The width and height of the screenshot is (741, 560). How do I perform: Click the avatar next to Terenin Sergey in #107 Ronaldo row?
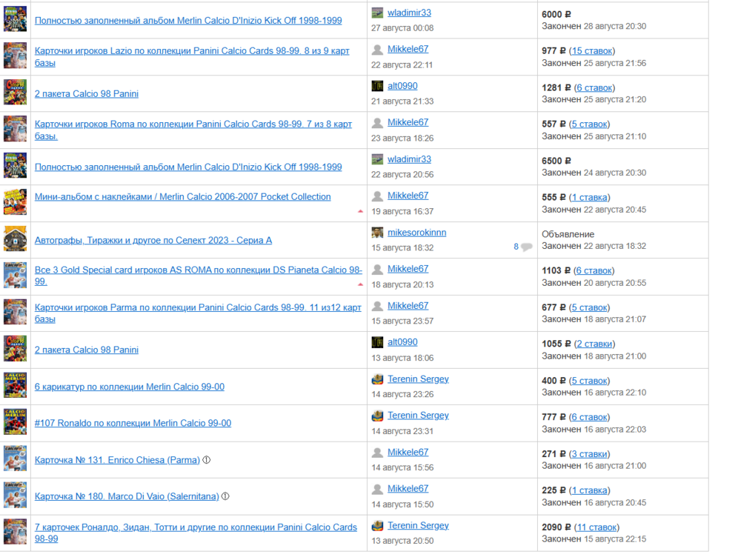point(378,416)
